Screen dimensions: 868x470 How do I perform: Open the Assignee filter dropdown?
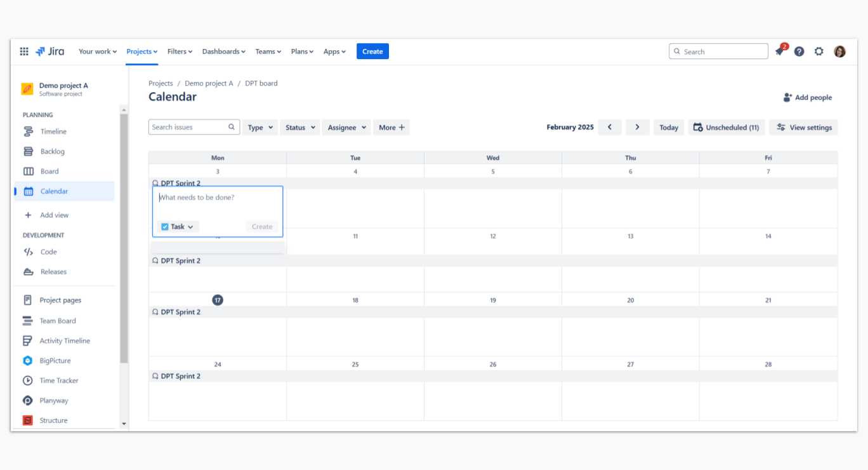[346, 128]
